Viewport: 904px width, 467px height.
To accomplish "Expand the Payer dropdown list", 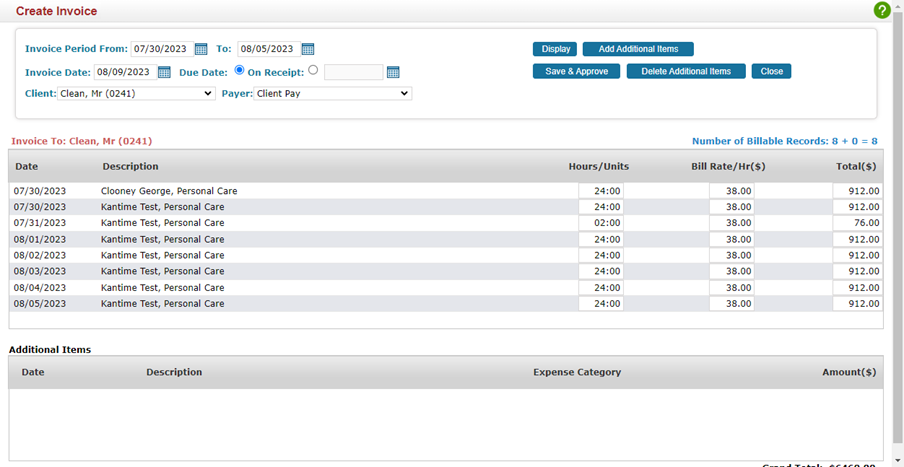I will (x=332, y=94).
